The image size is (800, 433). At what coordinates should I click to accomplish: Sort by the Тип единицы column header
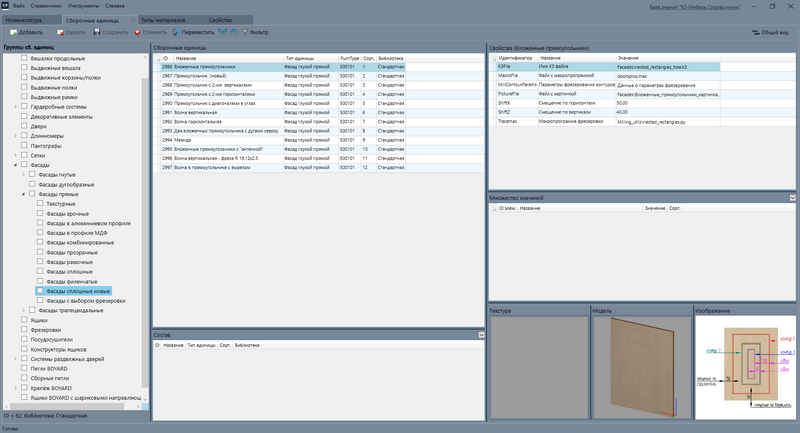(x=311, y=59)
